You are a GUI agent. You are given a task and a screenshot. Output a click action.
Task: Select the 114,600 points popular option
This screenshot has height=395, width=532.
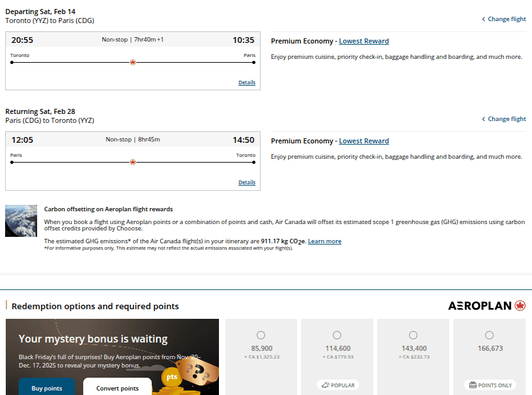(337, 335)
